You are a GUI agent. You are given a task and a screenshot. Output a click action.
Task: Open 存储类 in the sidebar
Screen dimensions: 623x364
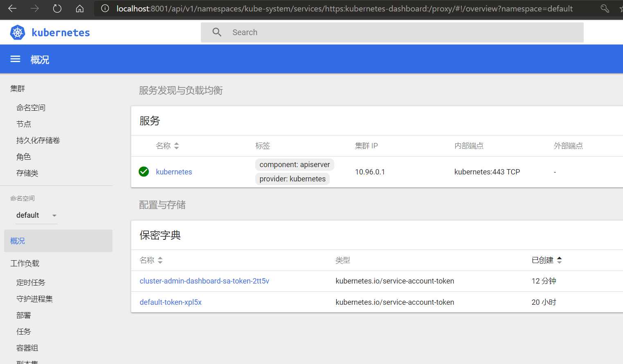tap(27, 173)
